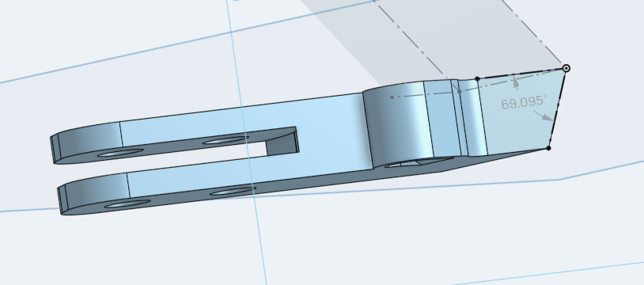The image size is (644, 285).
Task: Select the tip hole of the upper fork arm
Action: pos(120,153)
